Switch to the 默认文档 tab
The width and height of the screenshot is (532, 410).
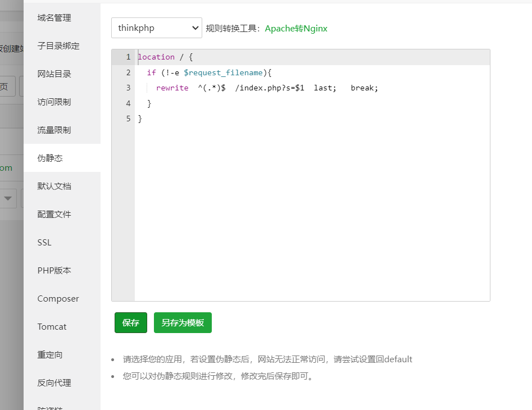pos(54,186)
